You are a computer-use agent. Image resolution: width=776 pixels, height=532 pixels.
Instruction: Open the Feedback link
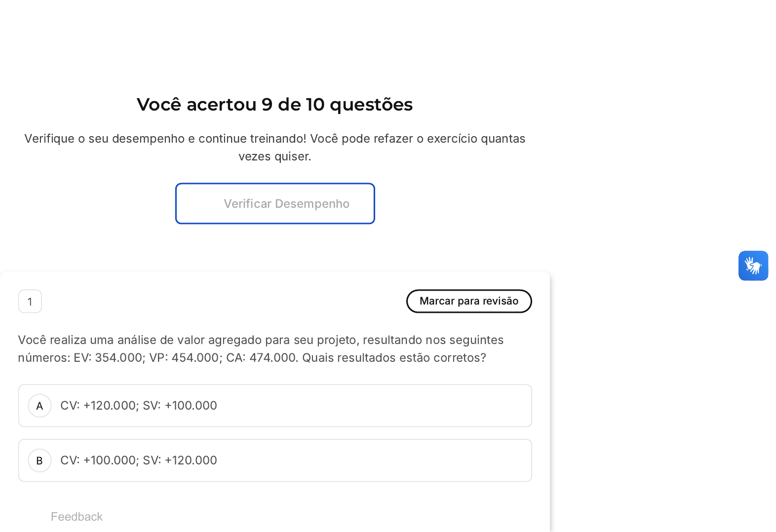pos(77,517)
